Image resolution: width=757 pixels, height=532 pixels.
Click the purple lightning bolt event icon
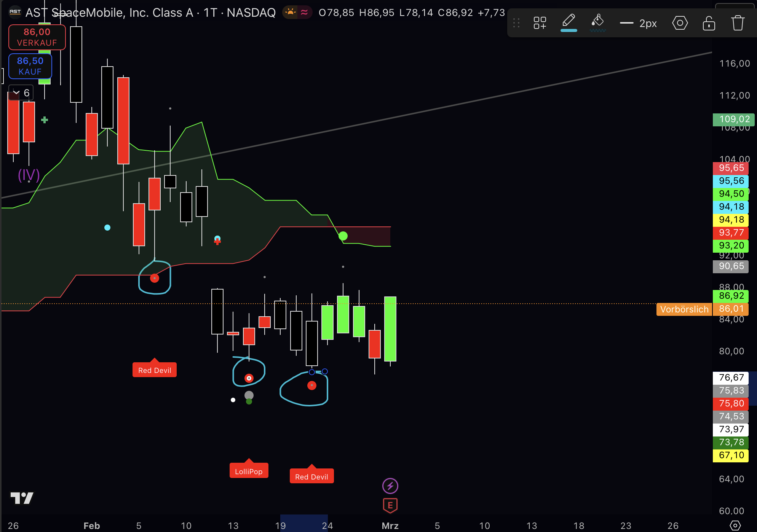point(390,486)
